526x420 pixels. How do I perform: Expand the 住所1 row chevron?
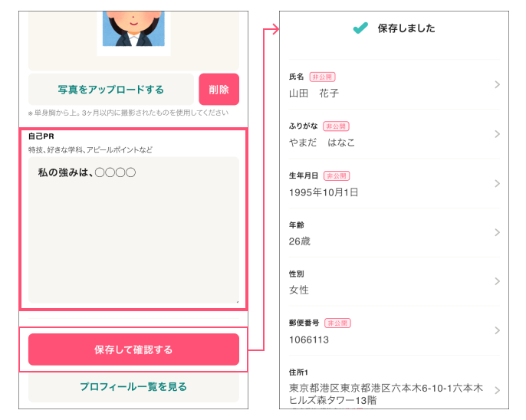497,390
